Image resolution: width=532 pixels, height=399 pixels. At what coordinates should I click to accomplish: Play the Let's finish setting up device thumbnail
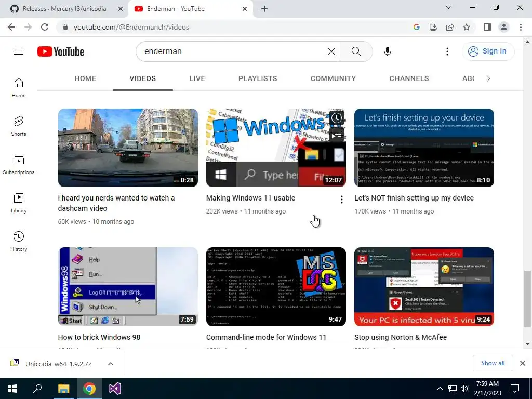424,148
